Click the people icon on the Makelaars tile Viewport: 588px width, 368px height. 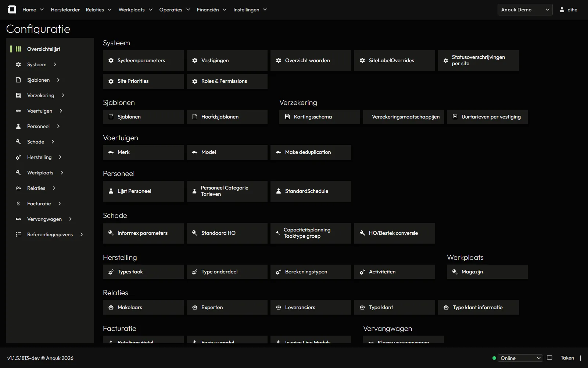111,307
